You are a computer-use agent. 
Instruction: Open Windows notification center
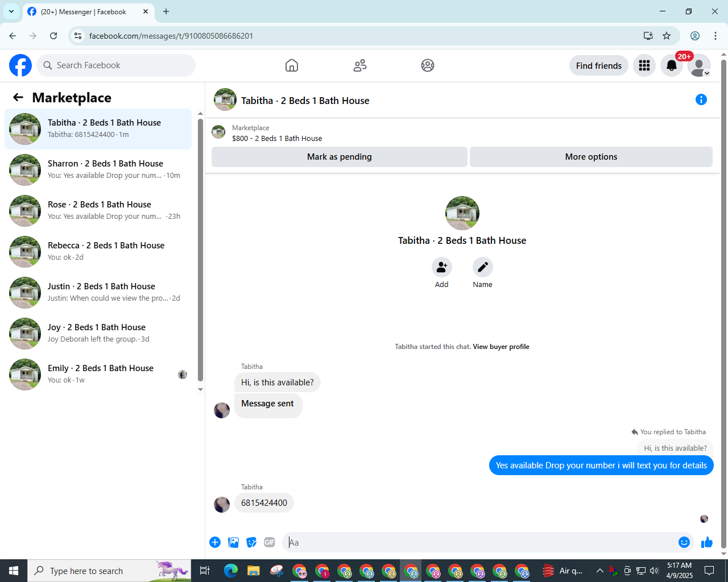click(709, 571)
